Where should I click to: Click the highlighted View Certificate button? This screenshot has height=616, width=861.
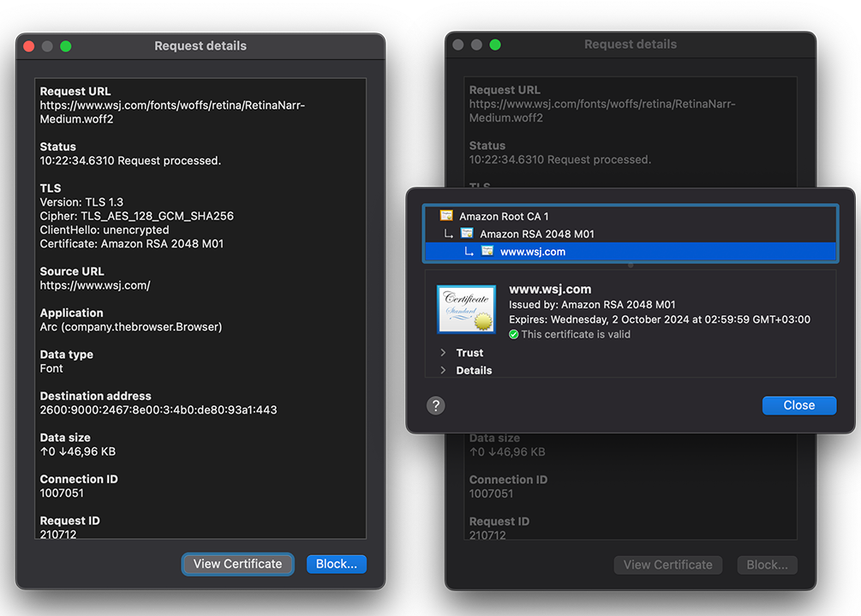pyautogui.click(x=237, y=564)
